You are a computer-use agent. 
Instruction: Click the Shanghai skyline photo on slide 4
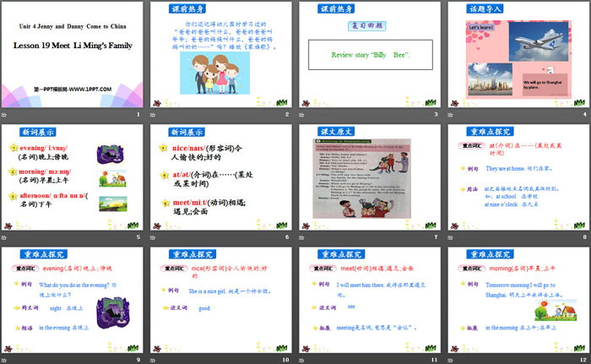[x=490, y=79]
